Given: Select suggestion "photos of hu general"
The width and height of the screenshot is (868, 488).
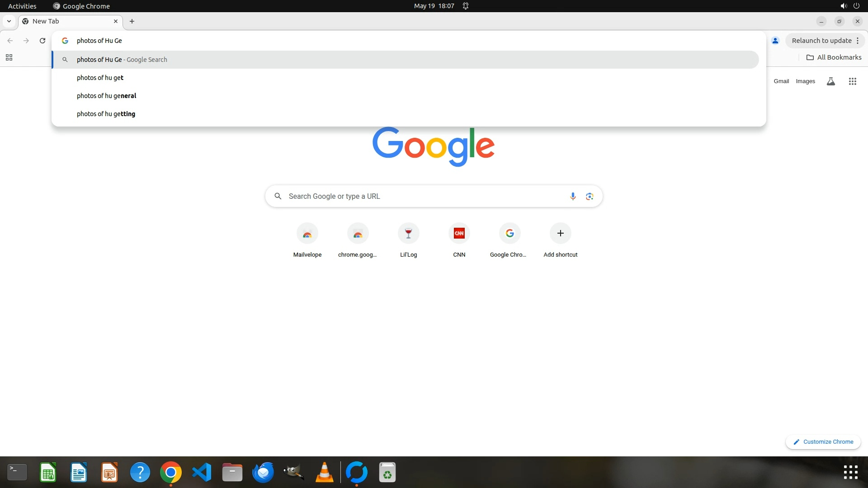Looking at the screenshot, I should pyautogui.click(x=106, y=96).
